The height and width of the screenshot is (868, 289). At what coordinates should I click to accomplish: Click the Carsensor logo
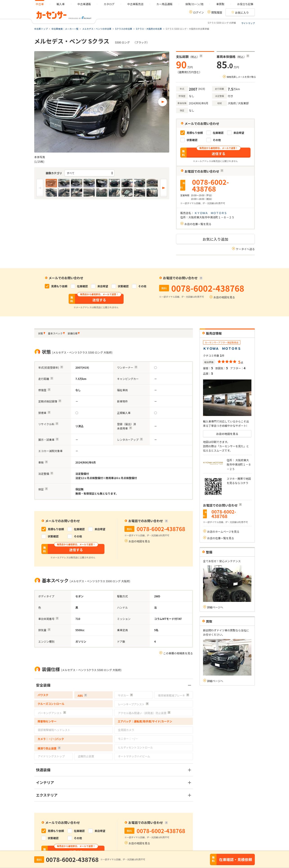point(52,15)
